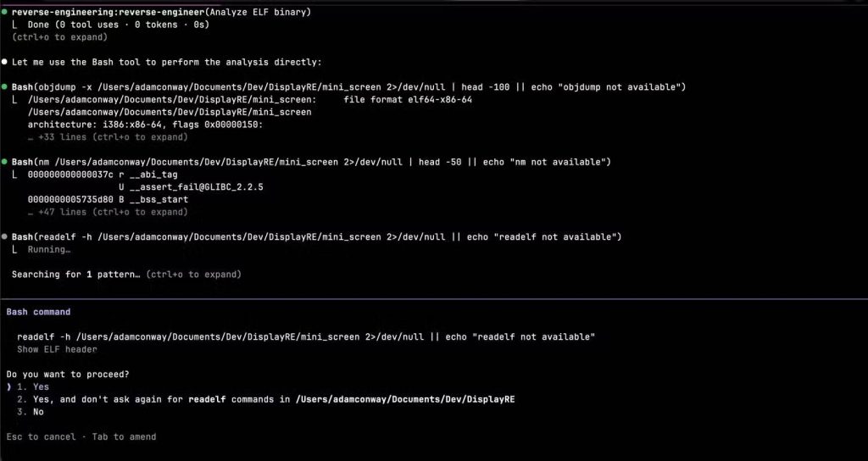Click the Bash command prompt heading
868x461 pixels.
pos(38,312)
